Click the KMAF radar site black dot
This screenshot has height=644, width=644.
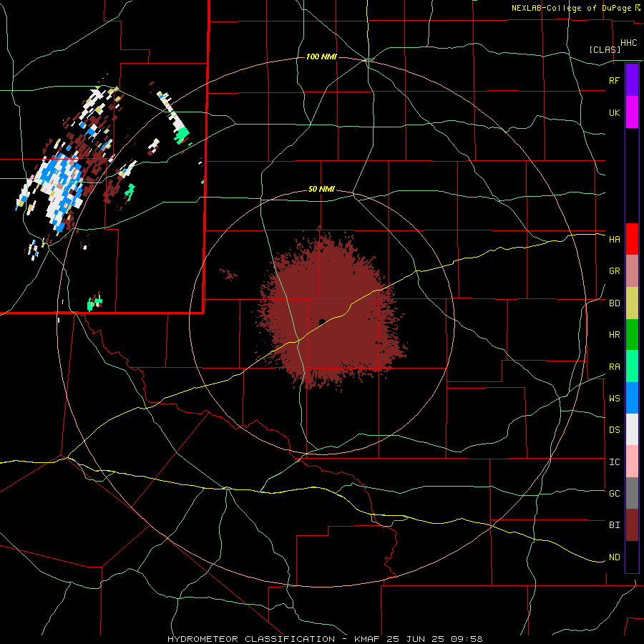point(322,321)
